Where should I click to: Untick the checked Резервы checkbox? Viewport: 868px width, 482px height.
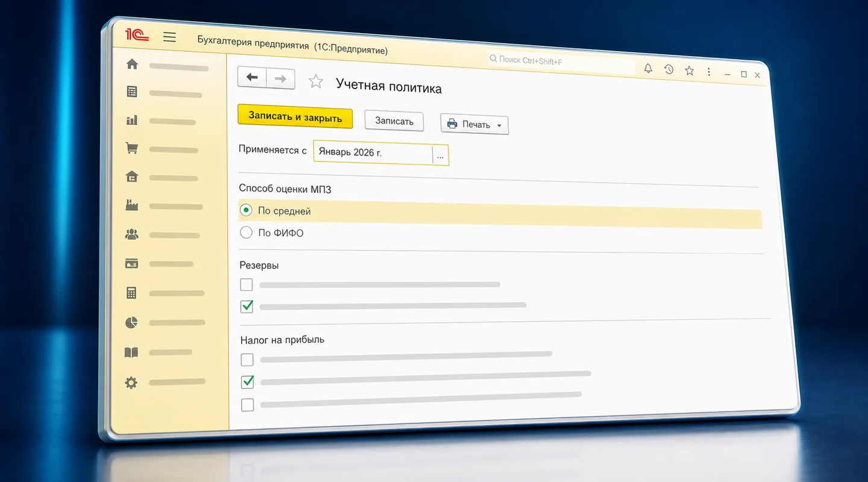(x=247, y=306)
